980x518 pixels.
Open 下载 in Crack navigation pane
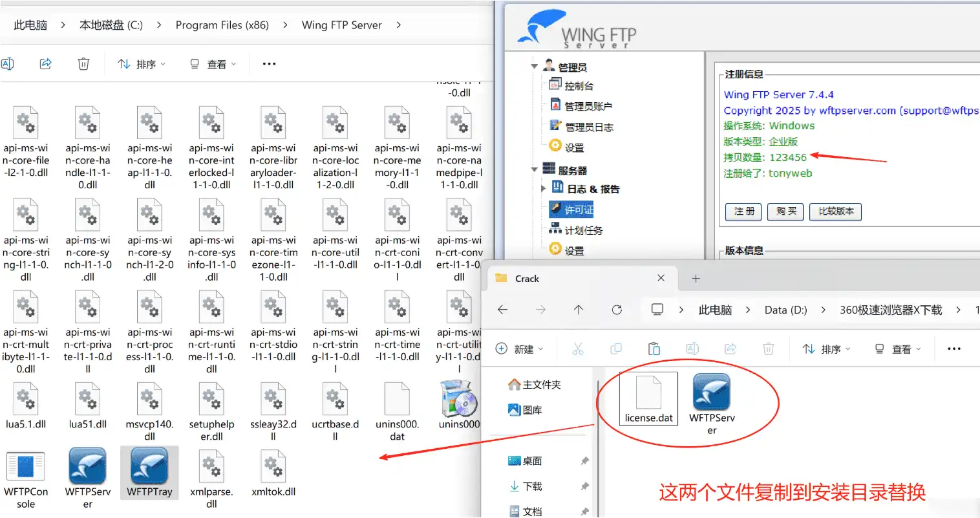click(x=526, y=486)
